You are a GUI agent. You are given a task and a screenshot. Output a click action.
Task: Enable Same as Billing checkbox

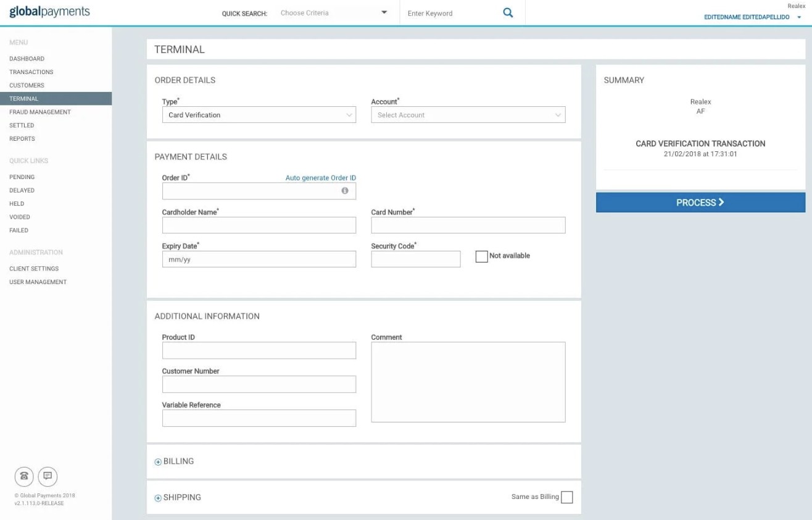pyautogui.click(x=566, y=497)
